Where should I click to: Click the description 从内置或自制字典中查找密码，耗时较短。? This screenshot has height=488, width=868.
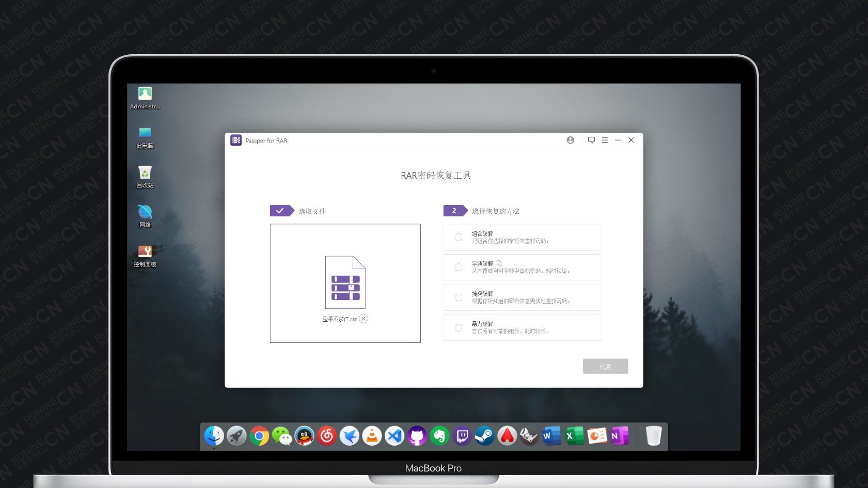click(521, 271)
